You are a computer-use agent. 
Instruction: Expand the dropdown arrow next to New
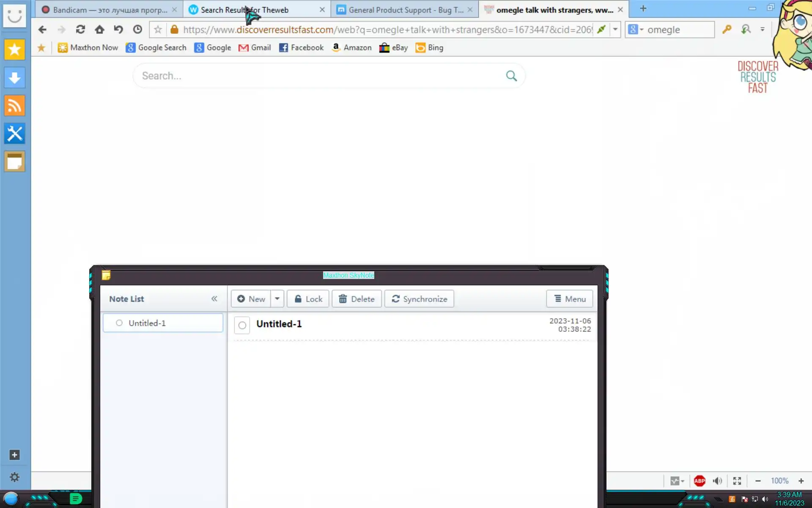pyautogui.click(x=277, y=299)
